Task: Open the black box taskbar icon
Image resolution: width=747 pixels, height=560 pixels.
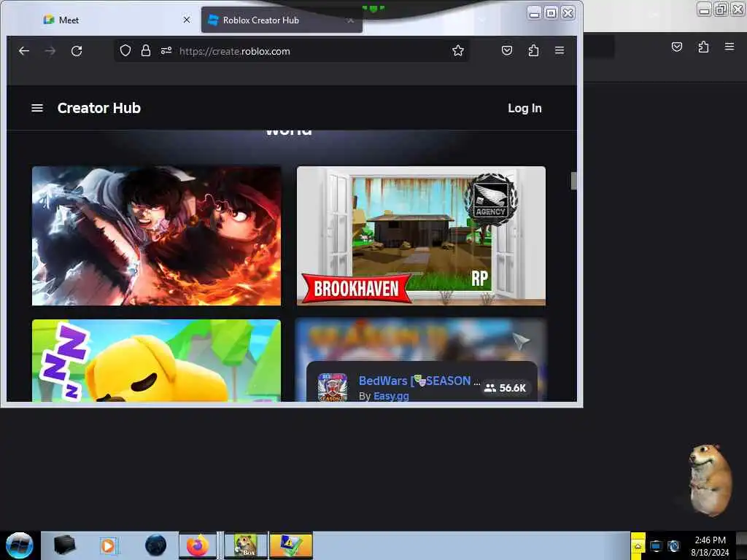Action: pyautogui.click(x=64, y=545)
